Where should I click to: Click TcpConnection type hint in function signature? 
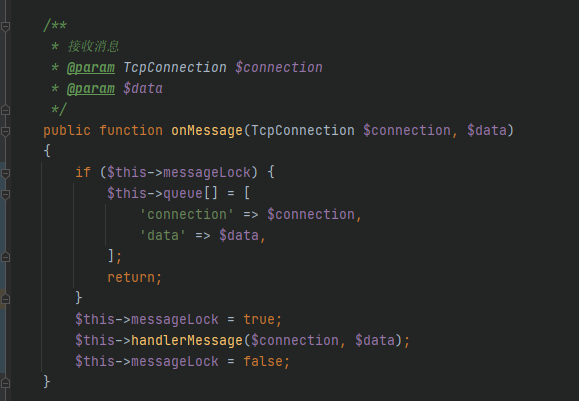coord(303,131)
